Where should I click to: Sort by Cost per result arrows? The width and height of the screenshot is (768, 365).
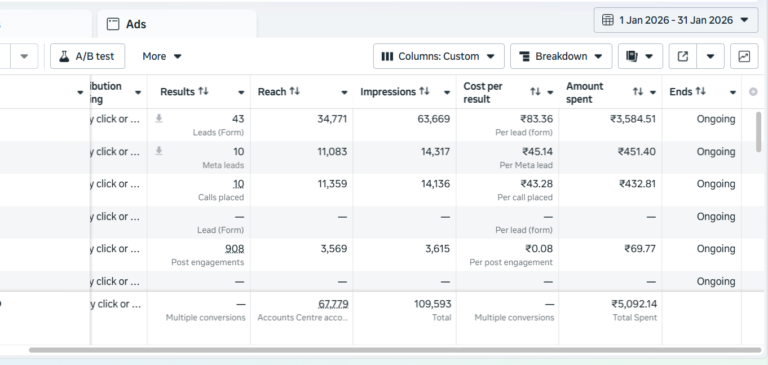[x=535, y=92]
